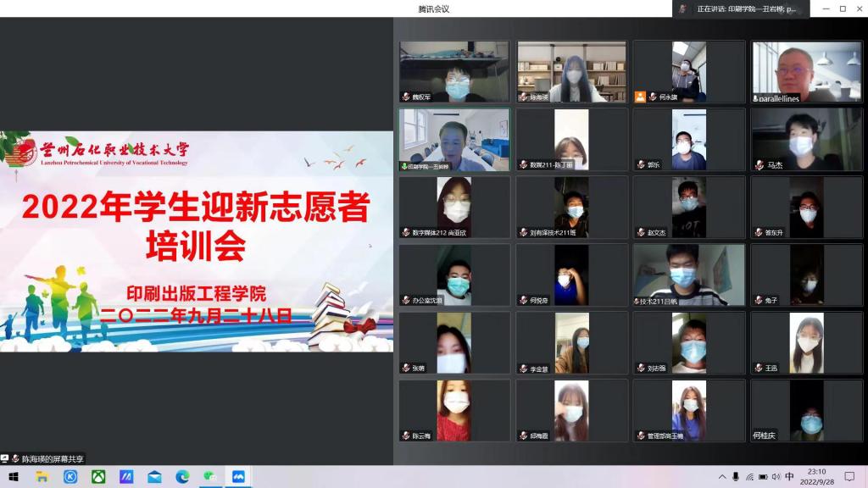868x488 pixels.
Task: Select 何桂庆's video tile
Action: [x=806, y=411]
